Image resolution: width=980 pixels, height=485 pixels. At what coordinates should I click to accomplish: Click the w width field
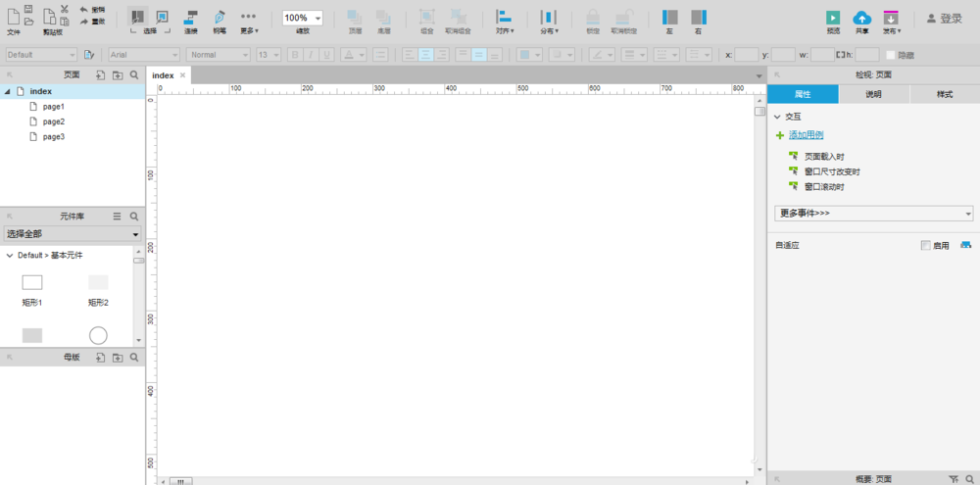point(822,55)
